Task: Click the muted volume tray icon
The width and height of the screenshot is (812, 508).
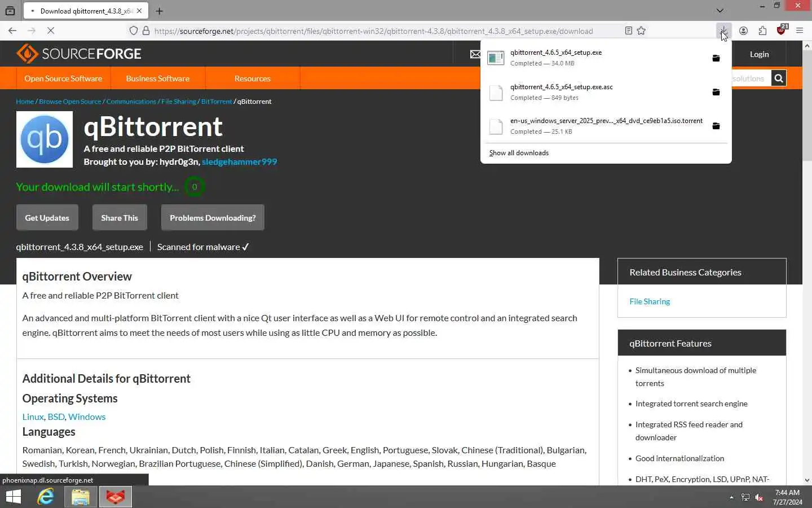Action: point(759,497)
